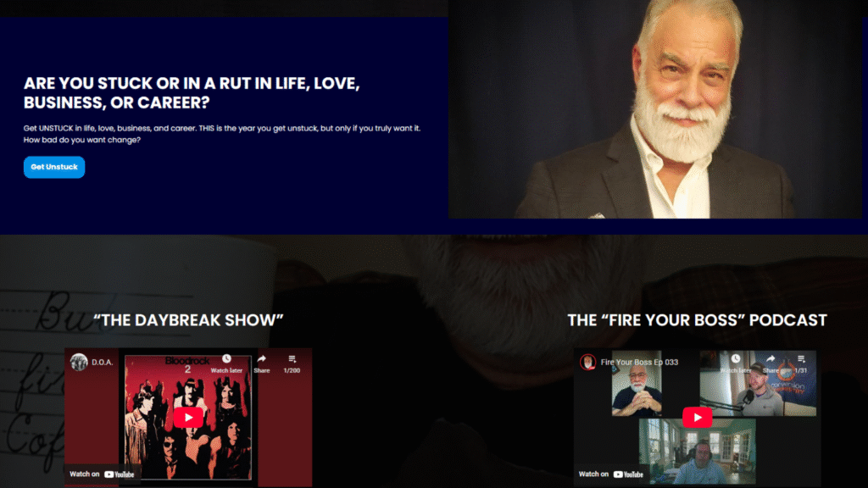Click the Get Unstuck button
The width and height of the screenshot is (868, 488).
[54, 167]
